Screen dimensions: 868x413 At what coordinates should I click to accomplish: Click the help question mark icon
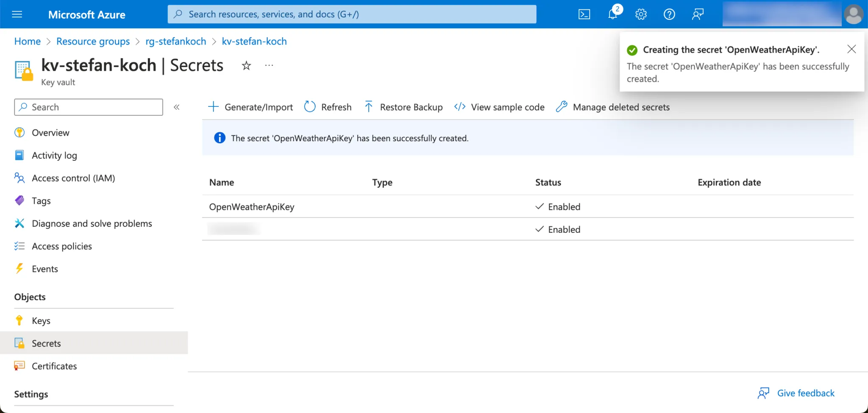(x=669, y=14)
